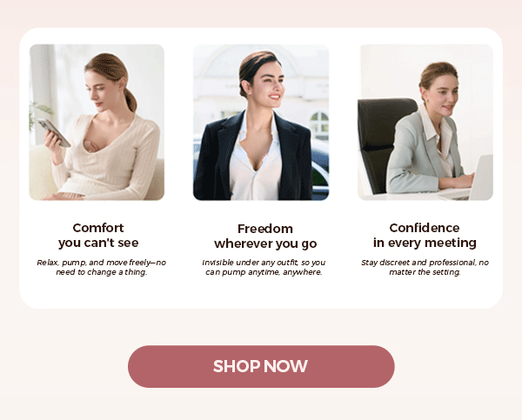Open the photo of woman in black blazer
This screenshot has height=420, width=522.
(261, 122)
